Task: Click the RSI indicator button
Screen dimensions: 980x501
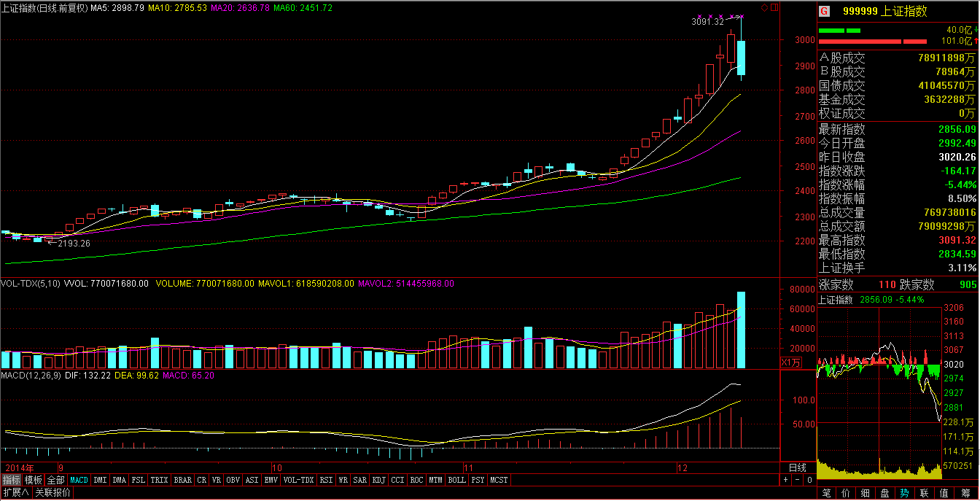Action: click(325, 480)
